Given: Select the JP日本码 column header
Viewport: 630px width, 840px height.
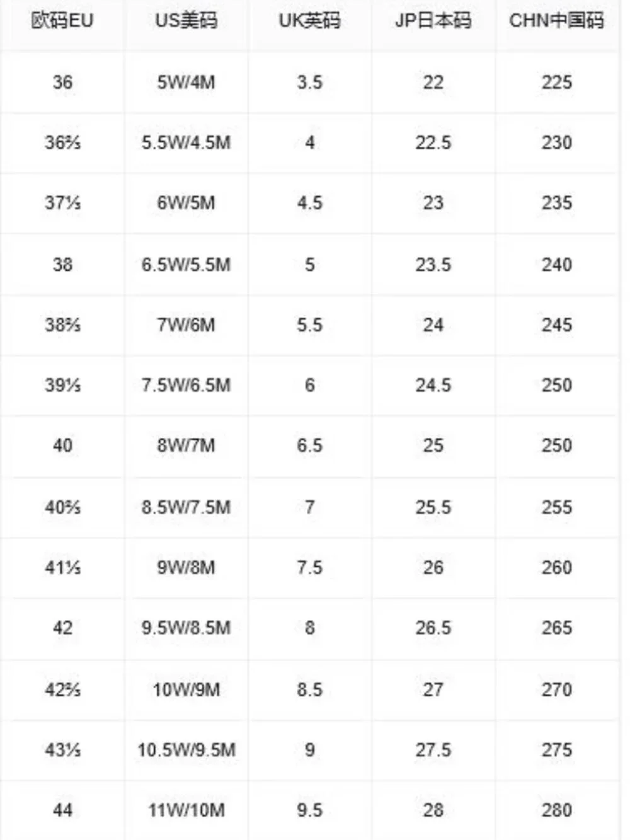Looking at the screenshot, I should [x=433, y=21].
